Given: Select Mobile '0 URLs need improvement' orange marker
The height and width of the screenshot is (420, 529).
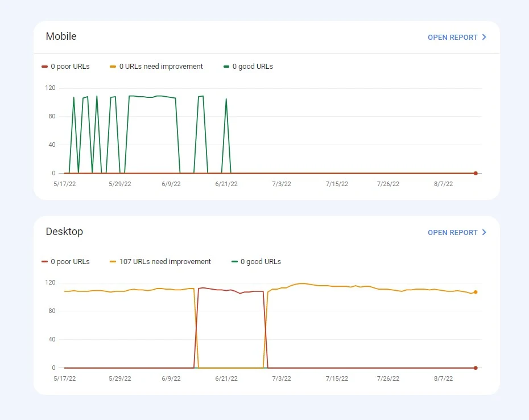Looking at the screenshot, I should pos(113,67).
